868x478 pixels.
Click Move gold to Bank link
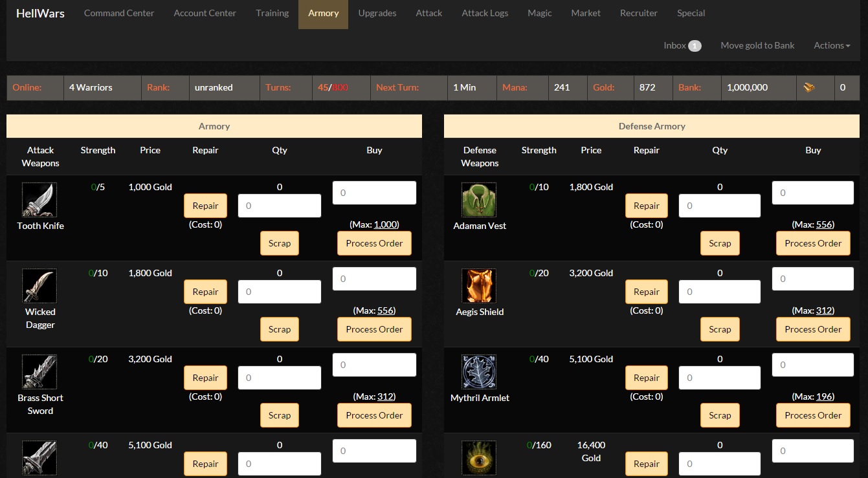click(757, 45)
